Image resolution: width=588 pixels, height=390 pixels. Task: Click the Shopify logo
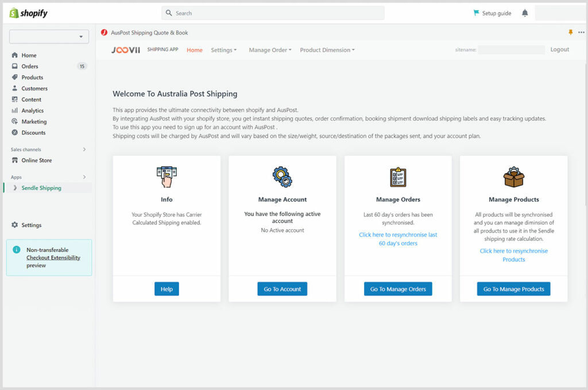click(x=29, y=13)
